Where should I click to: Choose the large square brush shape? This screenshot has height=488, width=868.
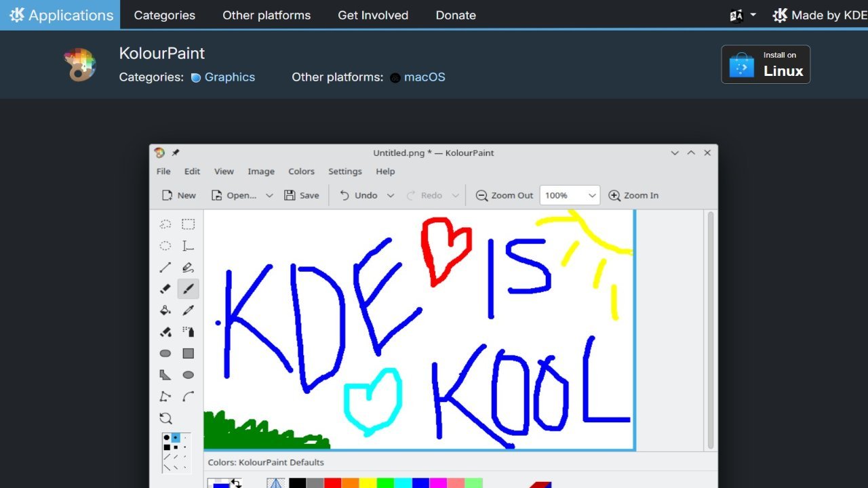tap(167, 447)
